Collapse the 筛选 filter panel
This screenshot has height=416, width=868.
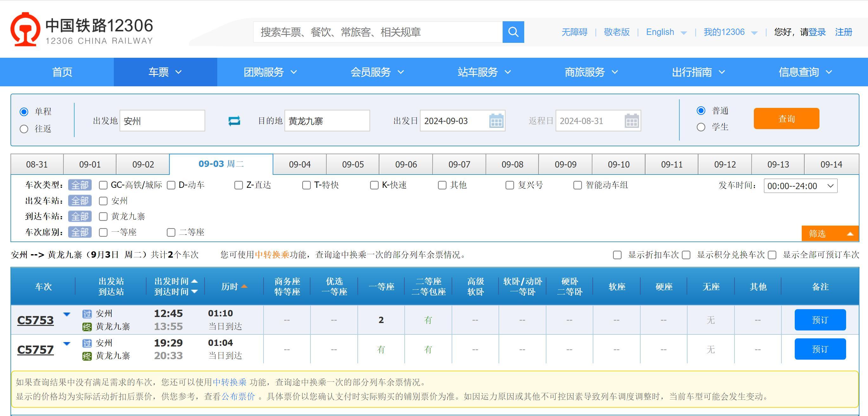pyautogui.click(x=830, y=233)
